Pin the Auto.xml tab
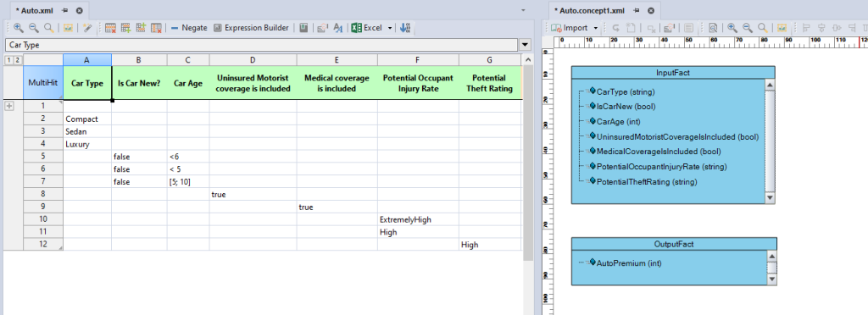 coord(65,10)
